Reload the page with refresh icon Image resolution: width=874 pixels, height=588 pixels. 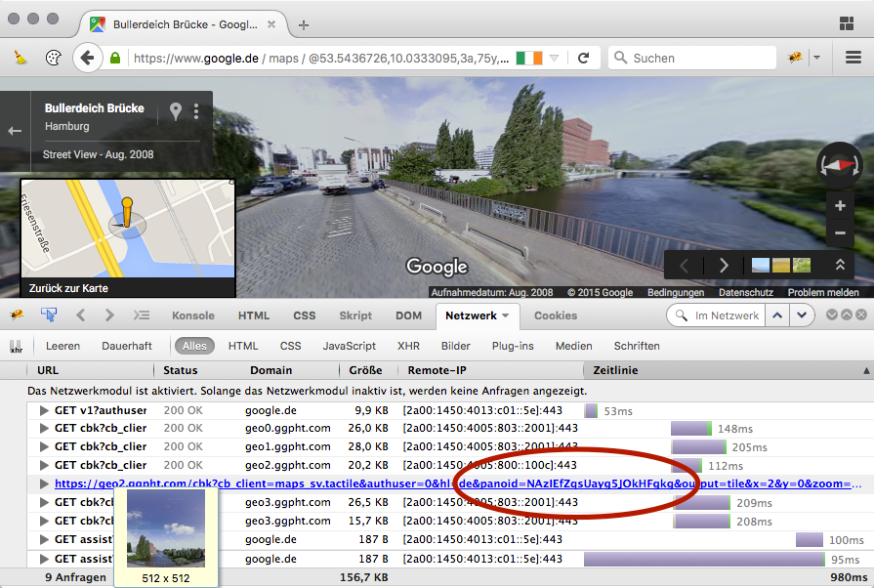coord(584,58)
